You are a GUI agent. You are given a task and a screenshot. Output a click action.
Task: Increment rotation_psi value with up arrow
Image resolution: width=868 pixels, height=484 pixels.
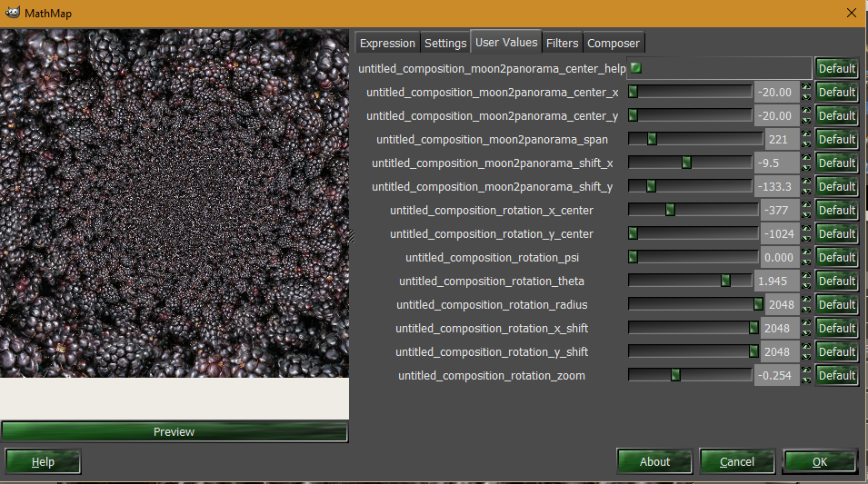(806, 252)
